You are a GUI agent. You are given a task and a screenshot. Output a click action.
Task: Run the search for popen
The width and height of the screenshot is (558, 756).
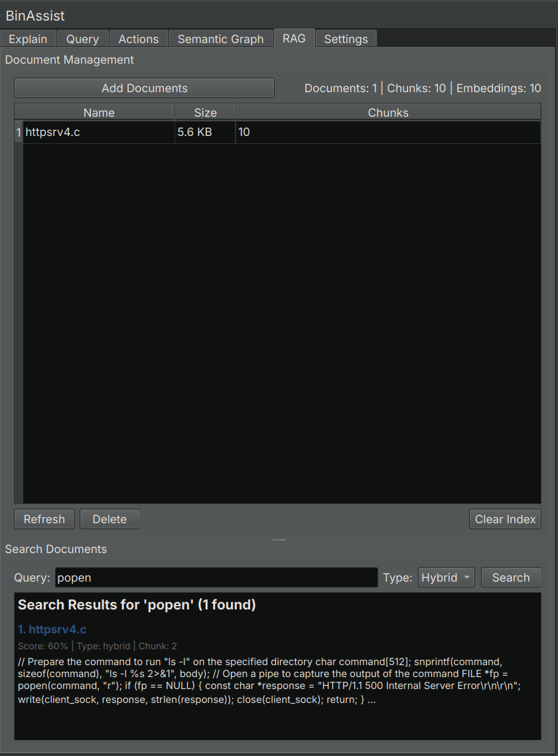pyautogui.click(x=511, y=577)
